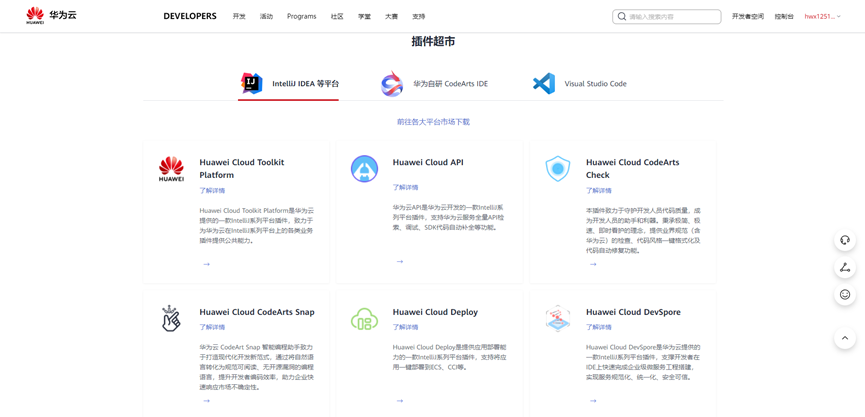Click 了解详情 under CodeArts Check
This screenshot has height=417, width=865.
coord(599,190)
